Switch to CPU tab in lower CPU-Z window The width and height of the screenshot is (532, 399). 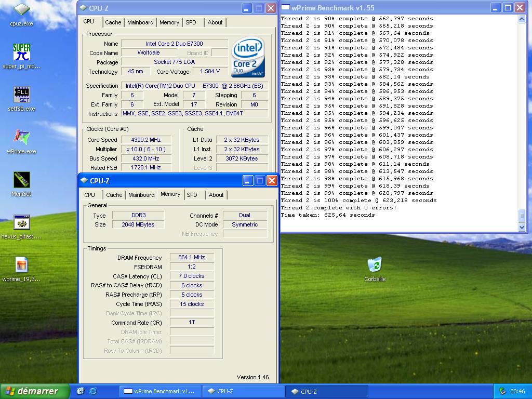(89, 195)
